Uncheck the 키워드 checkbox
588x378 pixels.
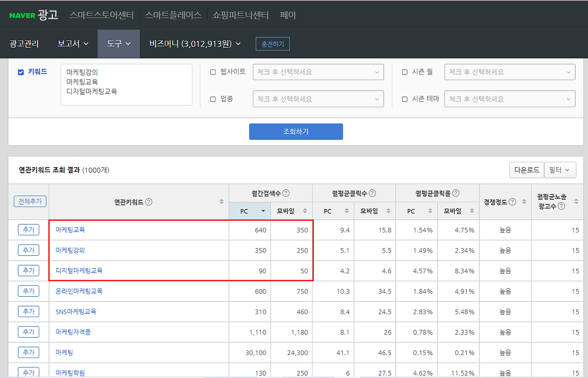pyautogui.click(x=21, y=72)
